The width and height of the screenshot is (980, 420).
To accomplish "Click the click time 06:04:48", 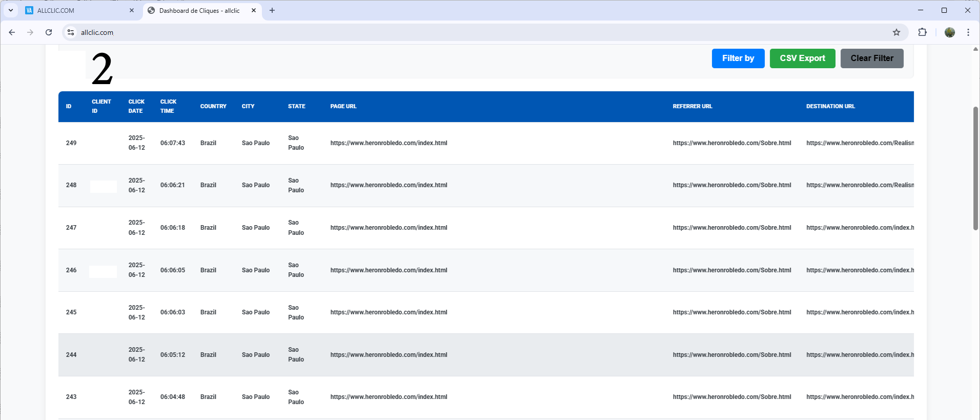I will [x=173, y=397].
